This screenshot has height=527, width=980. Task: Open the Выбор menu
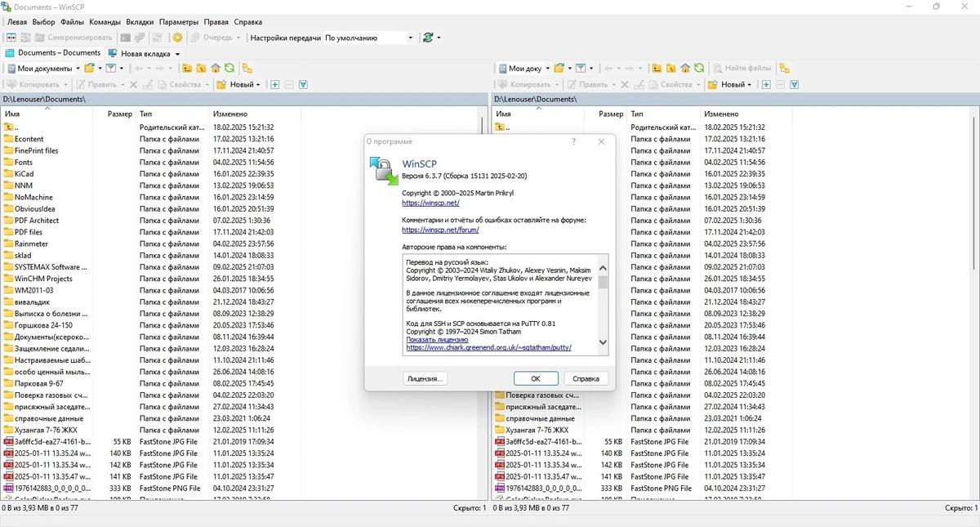[x=43, y=22]
